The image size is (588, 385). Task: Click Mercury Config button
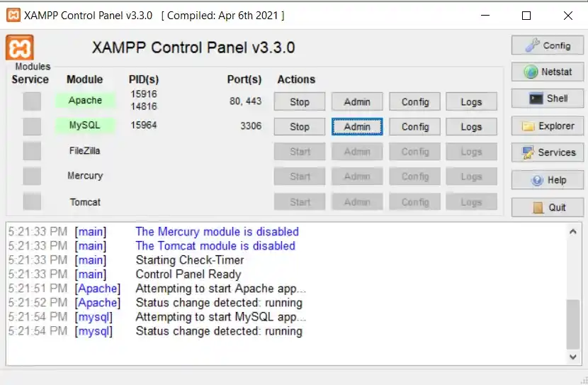point(414,177)
